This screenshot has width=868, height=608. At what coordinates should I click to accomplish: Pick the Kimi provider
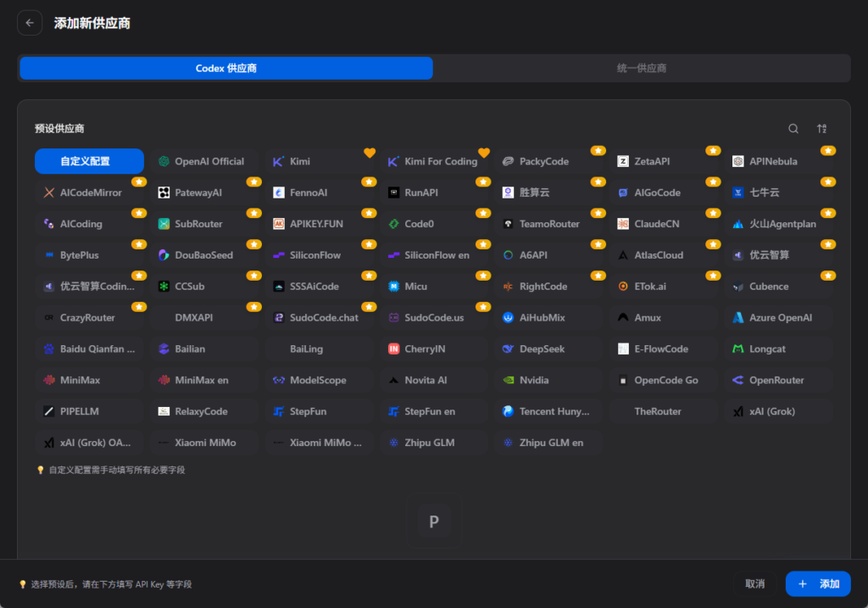pyautogui.click(x=319, y=161)
